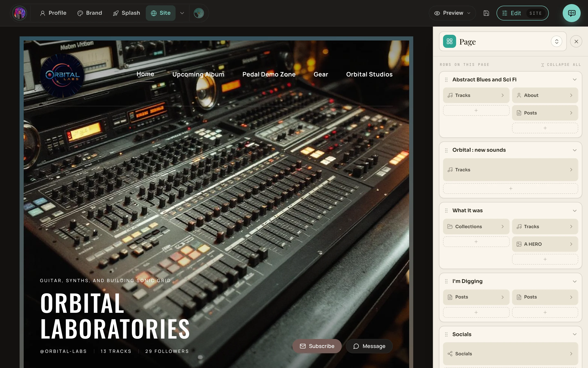Click the 29 FOLLOWERS stat
Viewport: 588px width, 368px height.
167,351
